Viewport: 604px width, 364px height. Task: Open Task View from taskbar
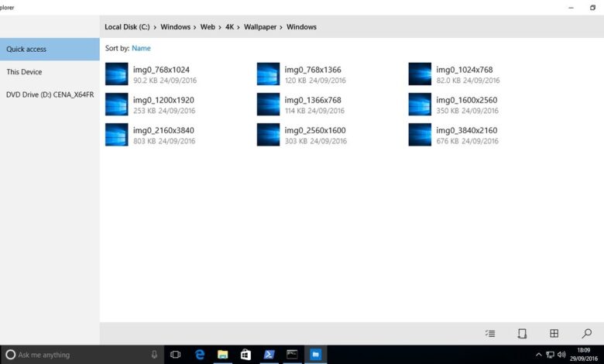coord(175,355)
